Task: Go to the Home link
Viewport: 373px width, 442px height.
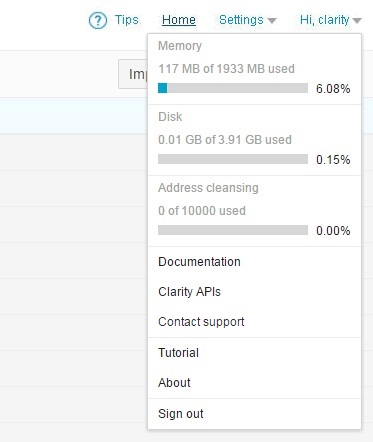Action: (x=179, y=20)
